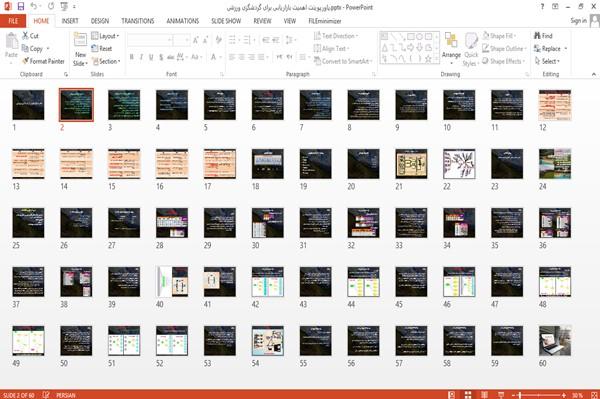Screen dimensions: 600x399
Task: Click Replace in Editing group
Action: tap(551, 48)
